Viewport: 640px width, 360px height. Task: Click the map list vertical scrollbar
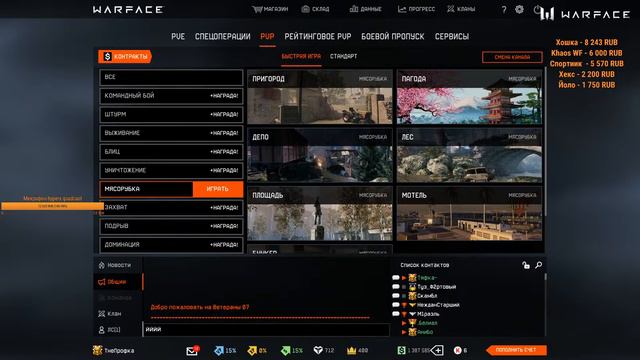pyautogui.click(x=546, y=141)
